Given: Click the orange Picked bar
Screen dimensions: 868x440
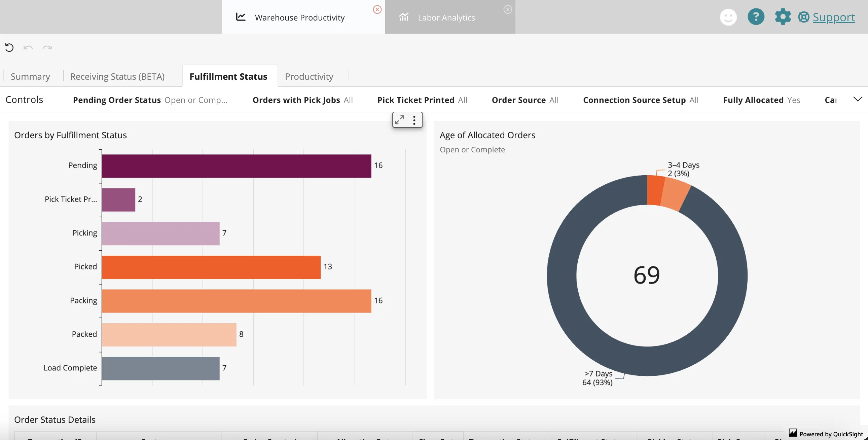Looking at the screenshot, I should pyautogui.click(x=211, y=267).
